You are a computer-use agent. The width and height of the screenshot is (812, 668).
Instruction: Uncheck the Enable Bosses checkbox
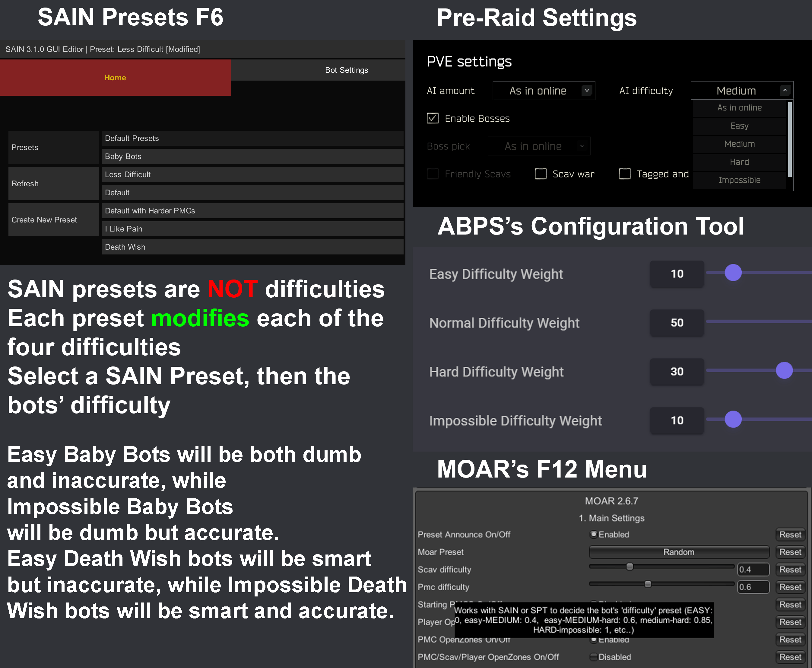coord(433,118)
